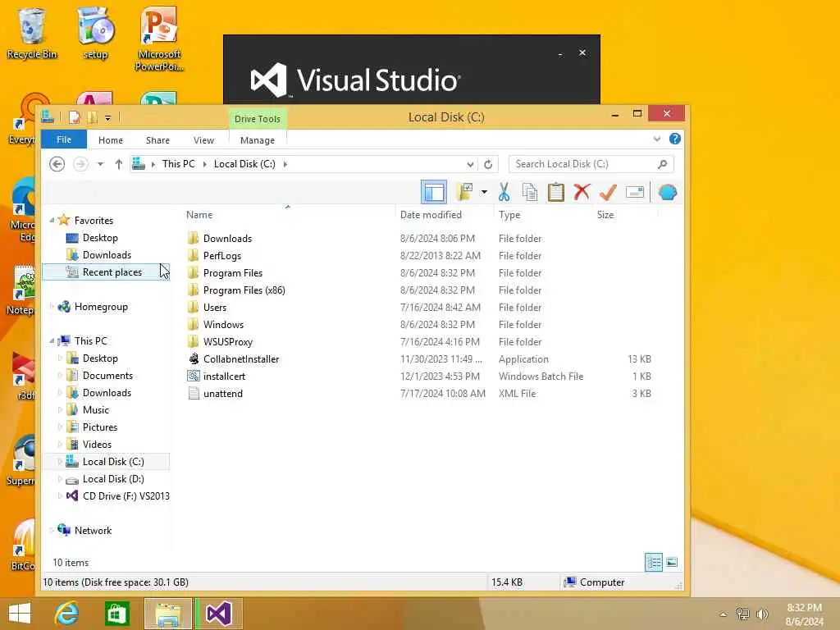Viewport: 840px width, 630px height.
Task: Select the Users folder
Action: click(x=215, y=307)
